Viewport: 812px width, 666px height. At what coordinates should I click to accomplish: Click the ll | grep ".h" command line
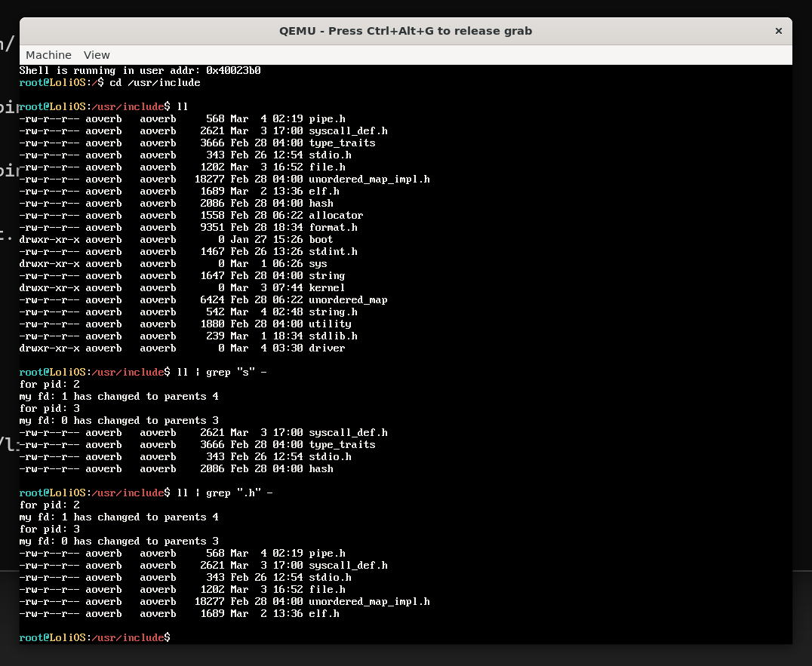(x=224, y=493)
